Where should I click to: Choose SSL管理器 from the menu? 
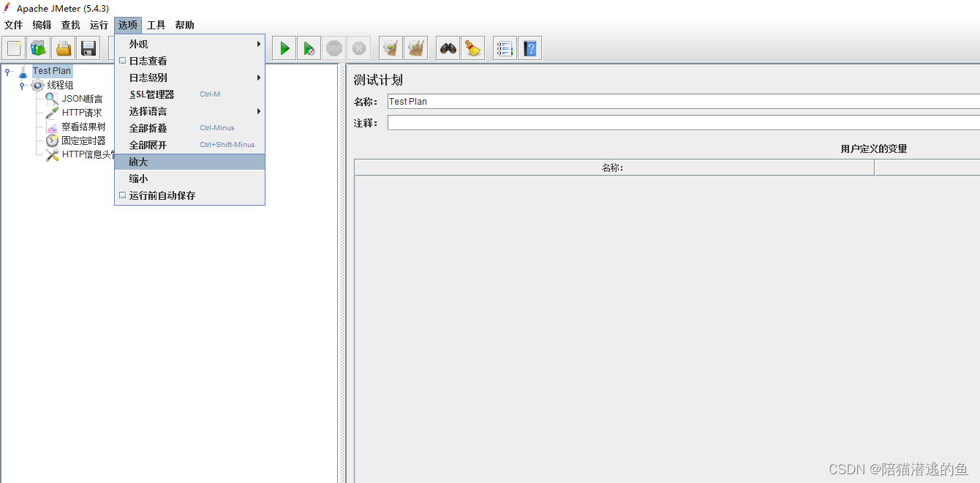[x=189, y=94]
